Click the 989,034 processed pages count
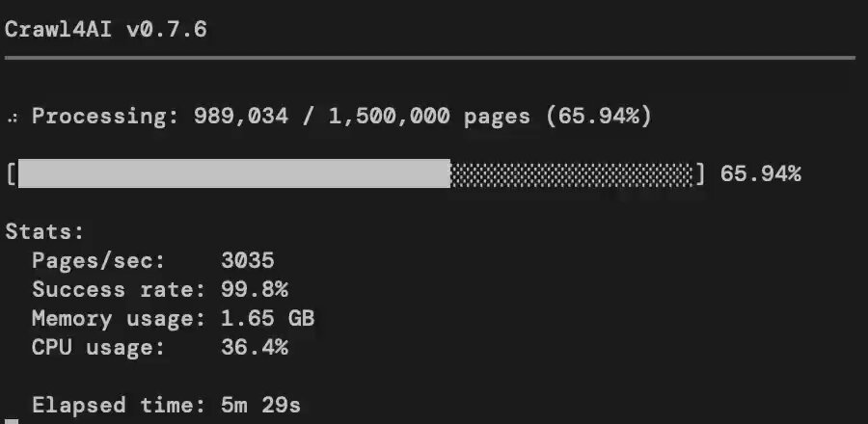Screen dimensions: 868x424 pos(241,116)
